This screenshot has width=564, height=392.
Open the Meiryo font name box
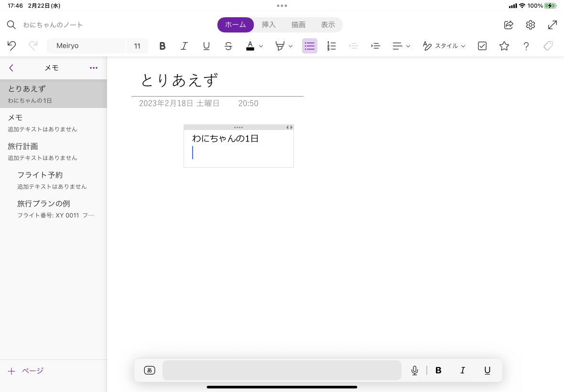coord(87,46)
